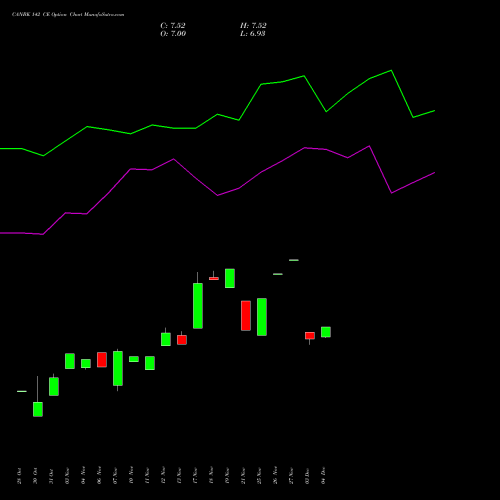Image resolution: width=500 pixels, height=500 pixels.
Task: Click the 25 Nov date label
Action: [259, 475]
